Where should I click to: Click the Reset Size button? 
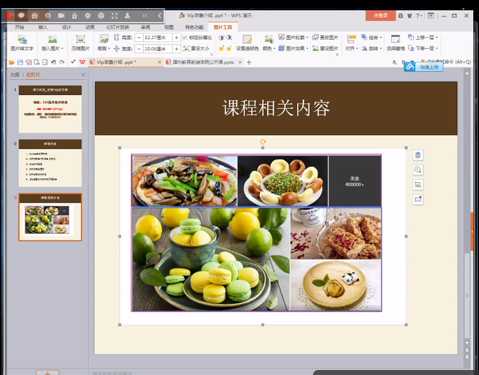coord(197,49)
